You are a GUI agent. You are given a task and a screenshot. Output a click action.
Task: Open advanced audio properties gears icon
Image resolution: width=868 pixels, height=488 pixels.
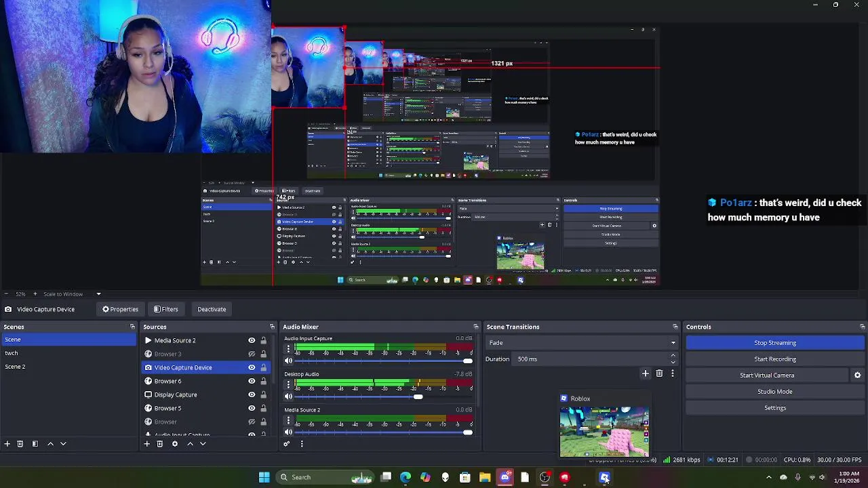click(286, 444)
